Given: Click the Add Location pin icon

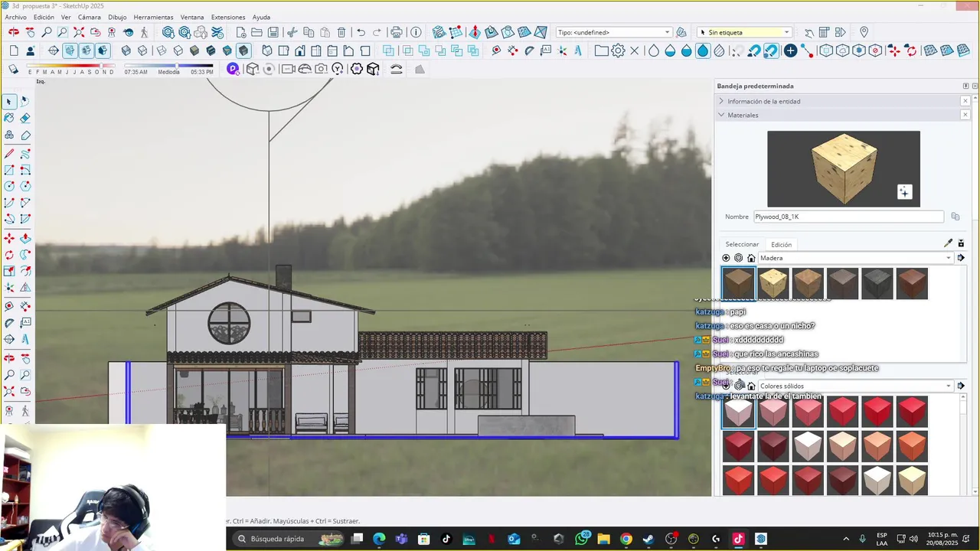Looking at the screenshot, I should (x=864, y=32).
